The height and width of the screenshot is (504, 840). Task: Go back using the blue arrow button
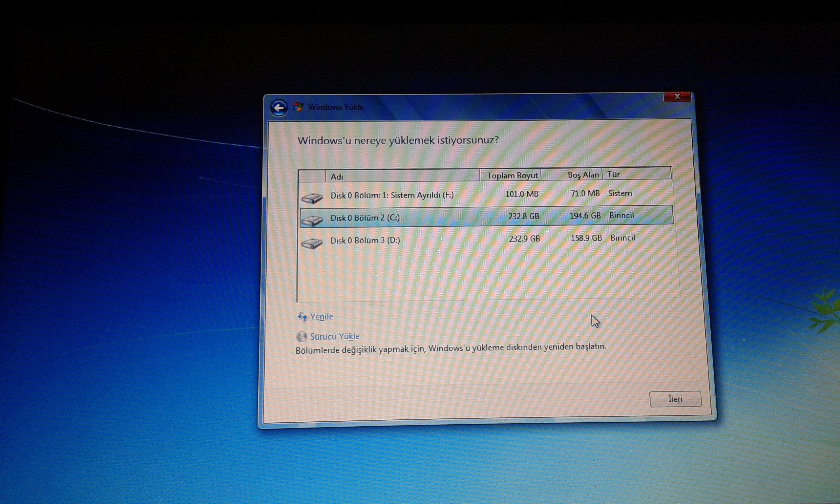point(279,108)
